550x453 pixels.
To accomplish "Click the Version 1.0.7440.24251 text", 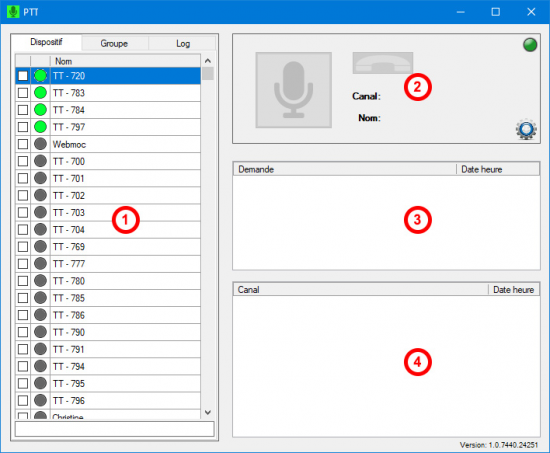I will (499, 445).
